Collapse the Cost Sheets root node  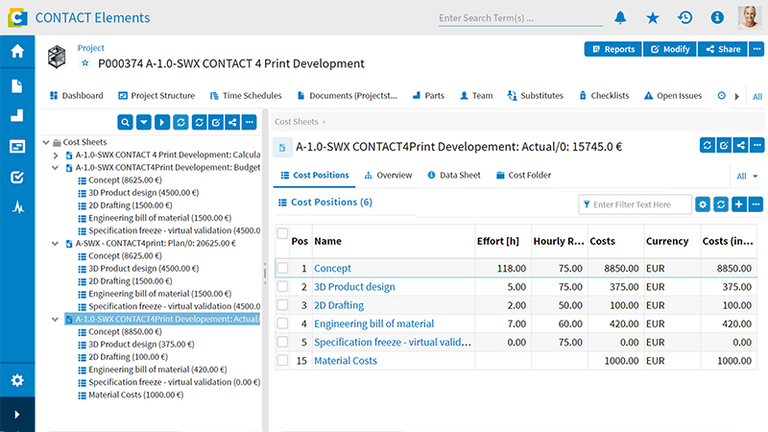click(46, 143)
